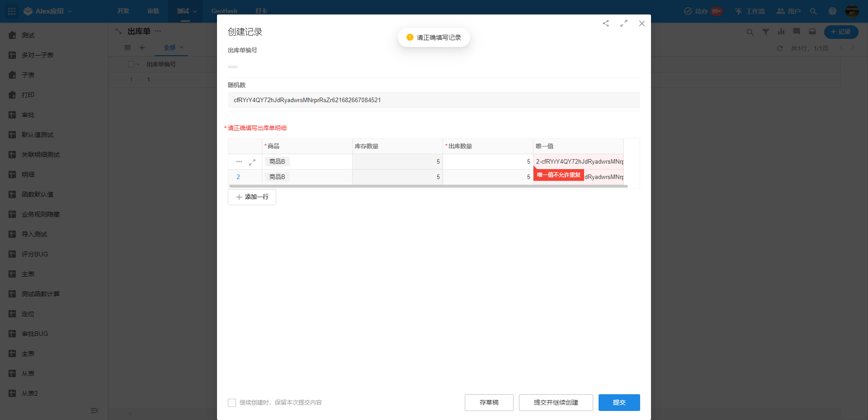Click 添加一行 to add a row
The height and width of the screenshot is (420, 868).
pos(252,197)
